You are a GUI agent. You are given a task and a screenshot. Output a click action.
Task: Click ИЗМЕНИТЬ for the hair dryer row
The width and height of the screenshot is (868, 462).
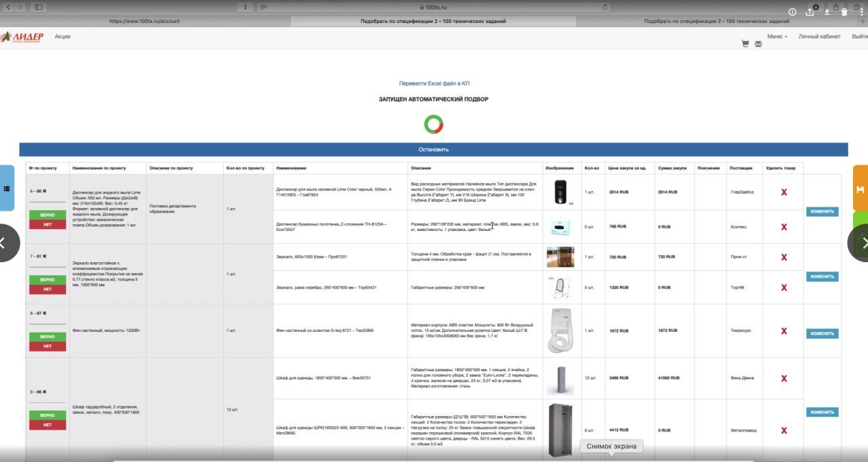(x=822, y=333)
